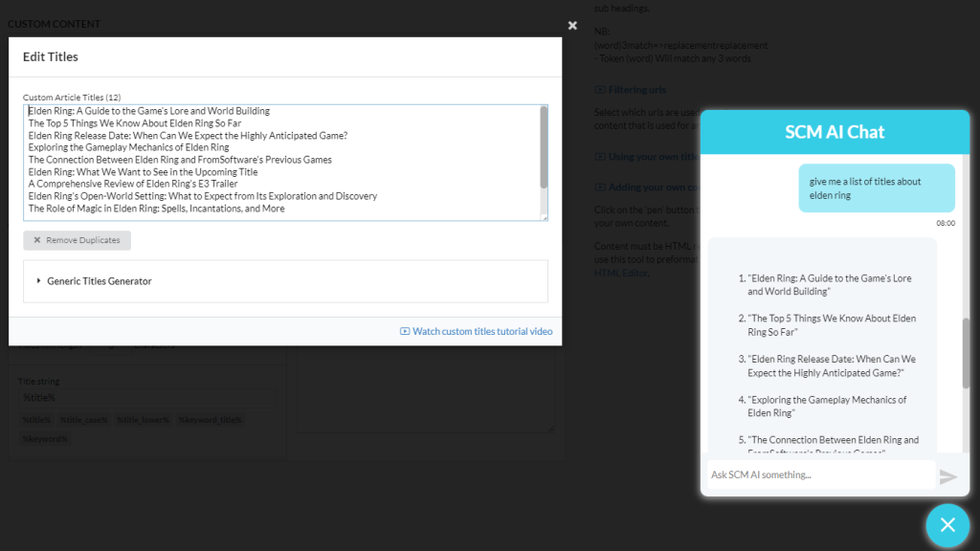Click the titles textarea scrollbar
The width and height of the screenshot is (980, 551).
(544, 147)
